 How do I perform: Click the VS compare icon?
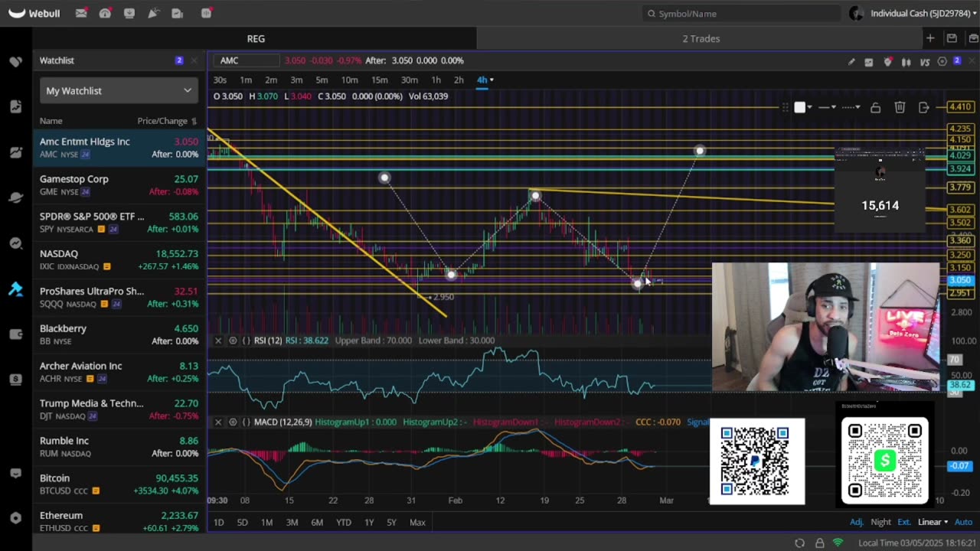[x=925, y=62]
